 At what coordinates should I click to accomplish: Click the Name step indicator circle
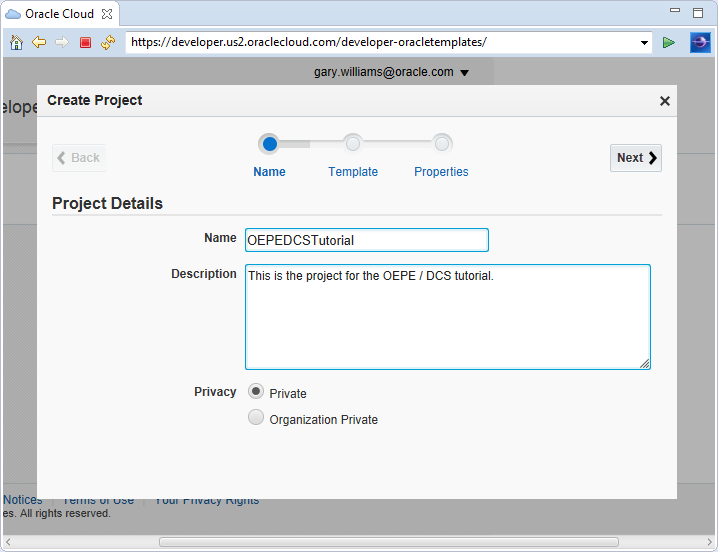pyautogui.click(x=269, y=144)
